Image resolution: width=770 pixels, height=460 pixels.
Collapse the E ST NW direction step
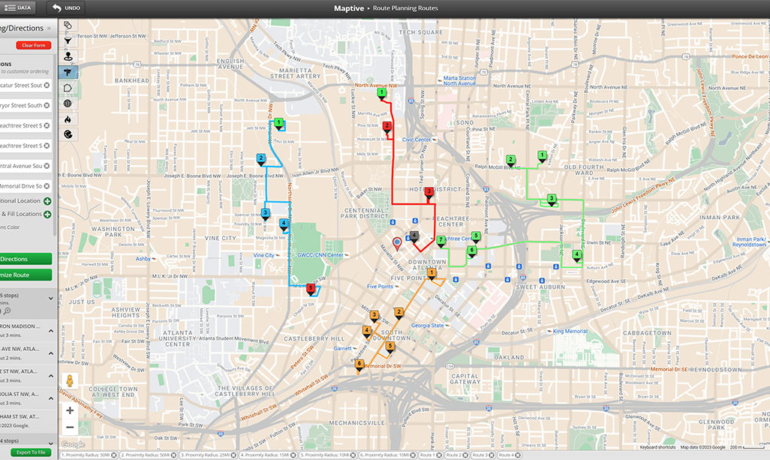pyautogui.click(x=51, y=376)
